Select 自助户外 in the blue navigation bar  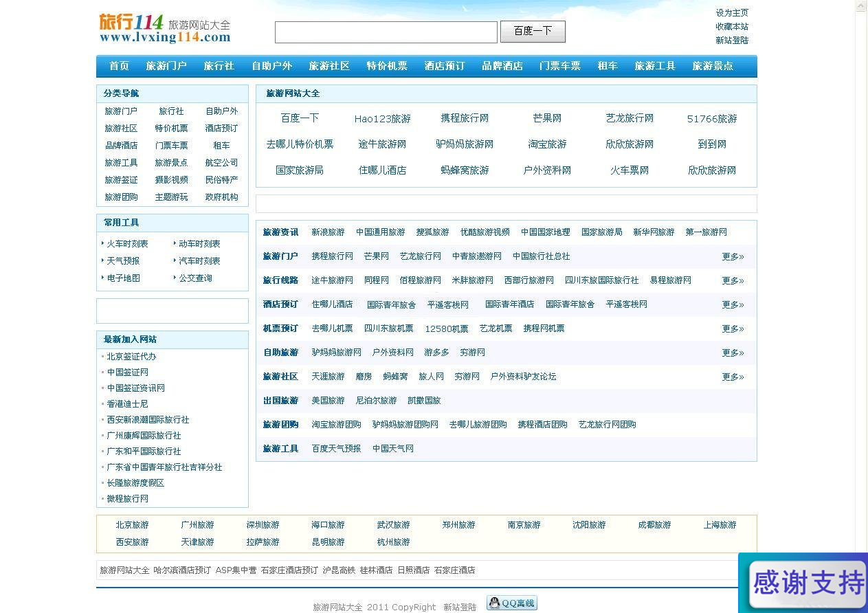[271, 66]
